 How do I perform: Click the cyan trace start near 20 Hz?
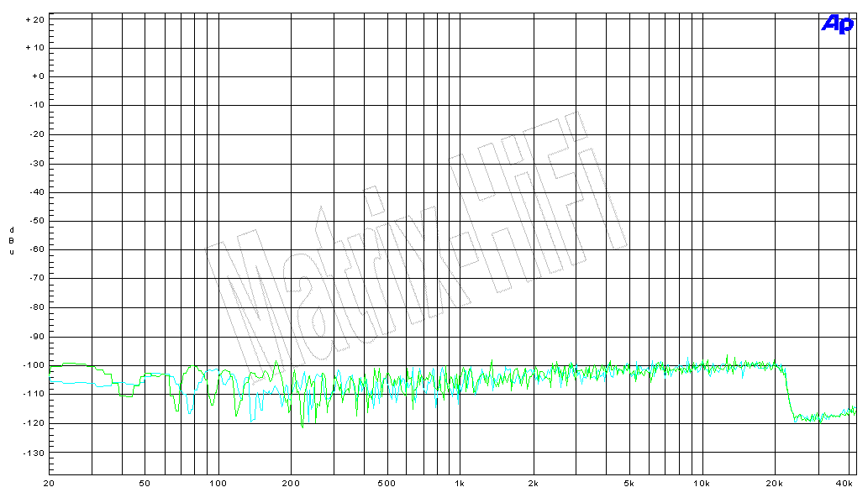pyautogui.click(x=52, y=381)
